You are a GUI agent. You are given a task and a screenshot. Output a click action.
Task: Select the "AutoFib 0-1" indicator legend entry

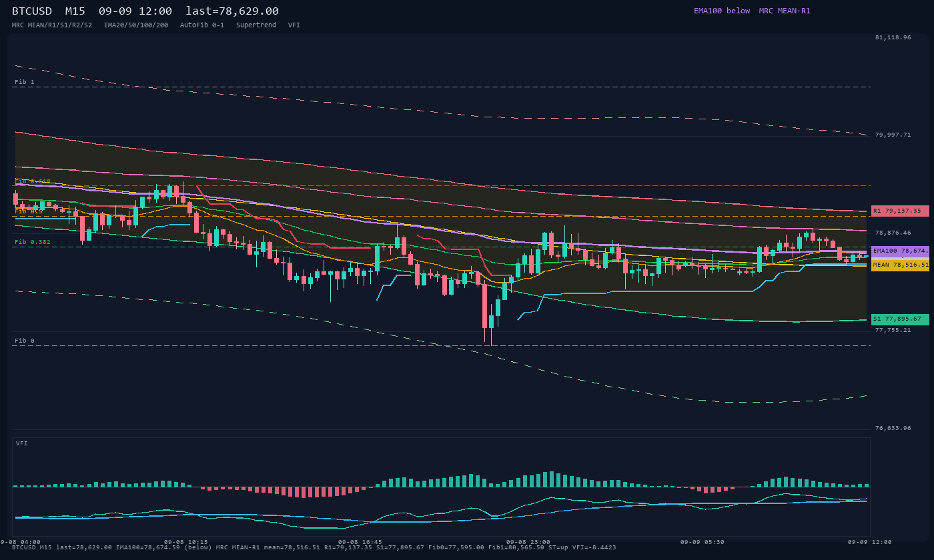[202, 25]
